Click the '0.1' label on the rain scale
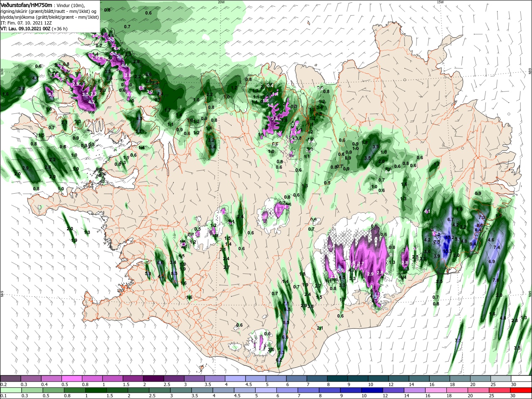 3,397
